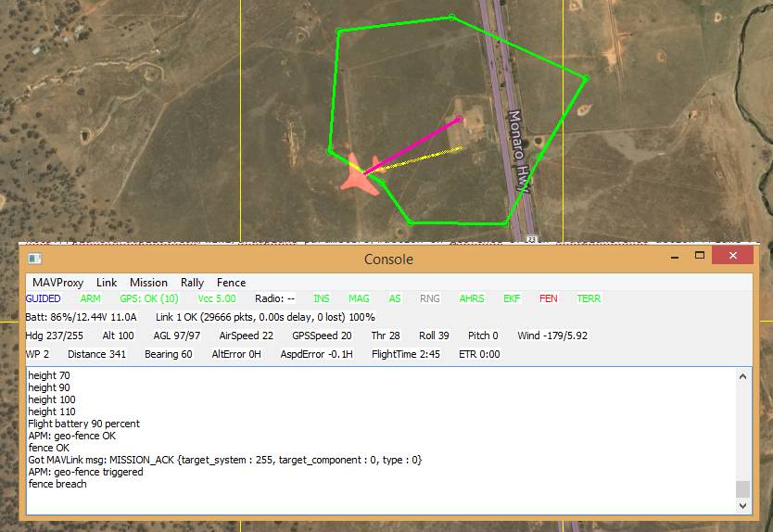The image size is (773, 532).
Task: Click the magenta waypoint endpoint marker
Action: [x=460, y=120]
